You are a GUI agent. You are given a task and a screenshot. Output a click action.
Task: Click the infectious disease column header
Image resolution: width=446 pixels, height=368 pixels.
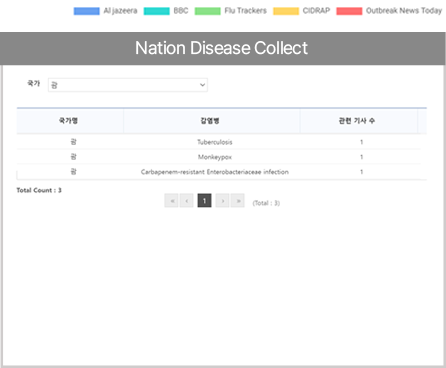coord(212,121)
